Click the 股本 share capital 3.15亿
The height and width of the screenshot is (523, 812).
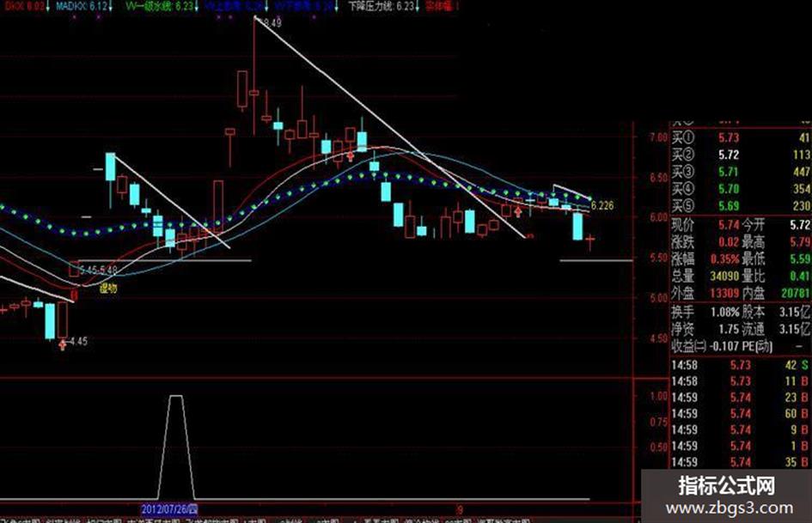[795, 313]
